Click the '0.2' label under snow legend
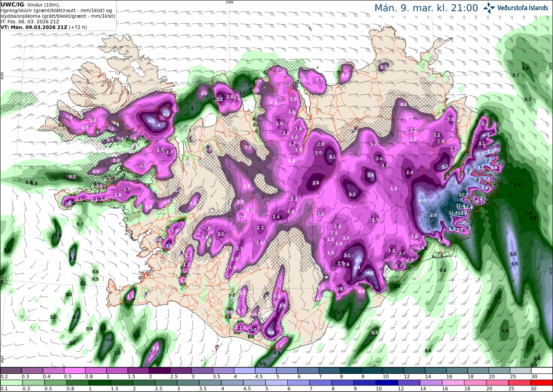The width and height of the screenshot is (553, 392). pyautogui.click(x=3, y=376)
